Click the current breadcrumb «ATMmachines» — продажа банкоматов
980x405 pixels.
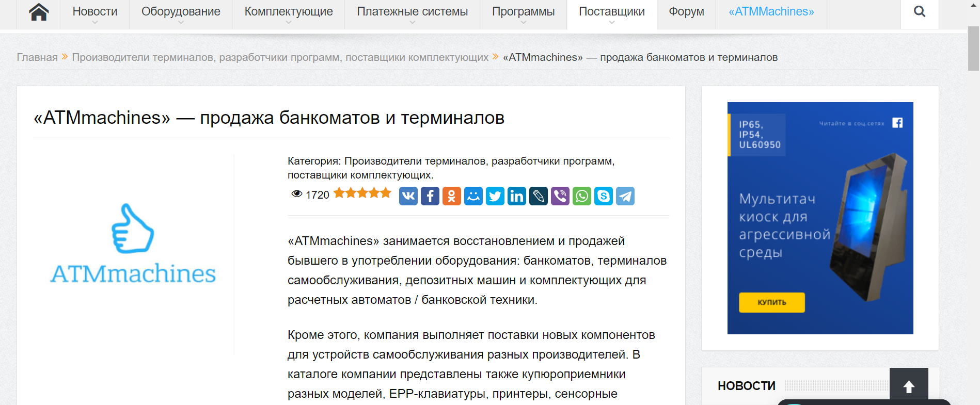[x=640, y=57]
